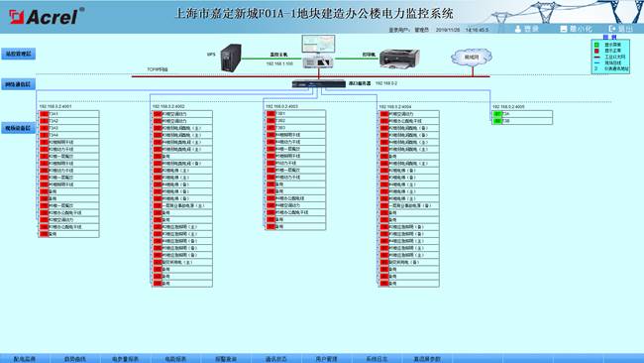Open the 趋势曲线 bottom menu item
The image size is (644, 363).
(x=74, y=359)
